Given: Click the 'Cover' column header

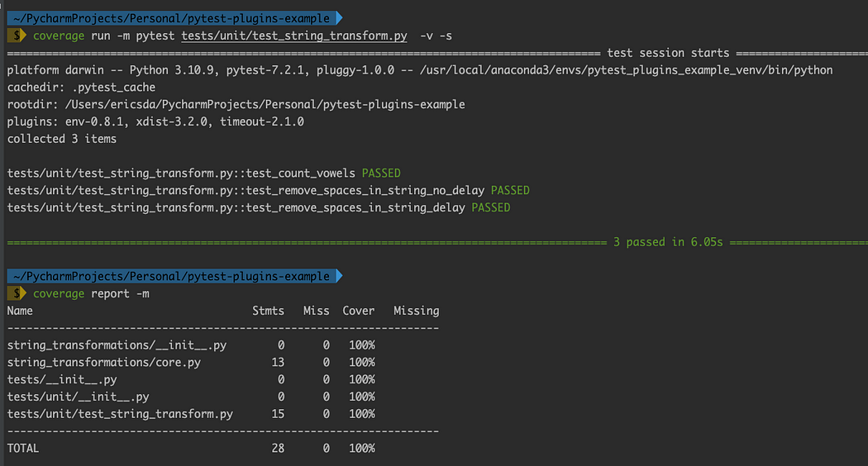Looking at the screenshot, I should click(x=359, y=311).
